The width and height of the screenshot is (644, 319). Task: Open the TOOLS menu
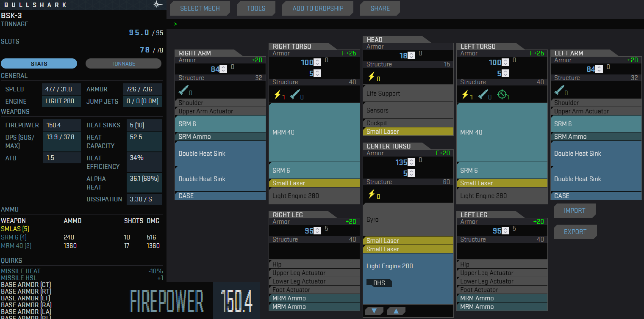click(256, 8)
